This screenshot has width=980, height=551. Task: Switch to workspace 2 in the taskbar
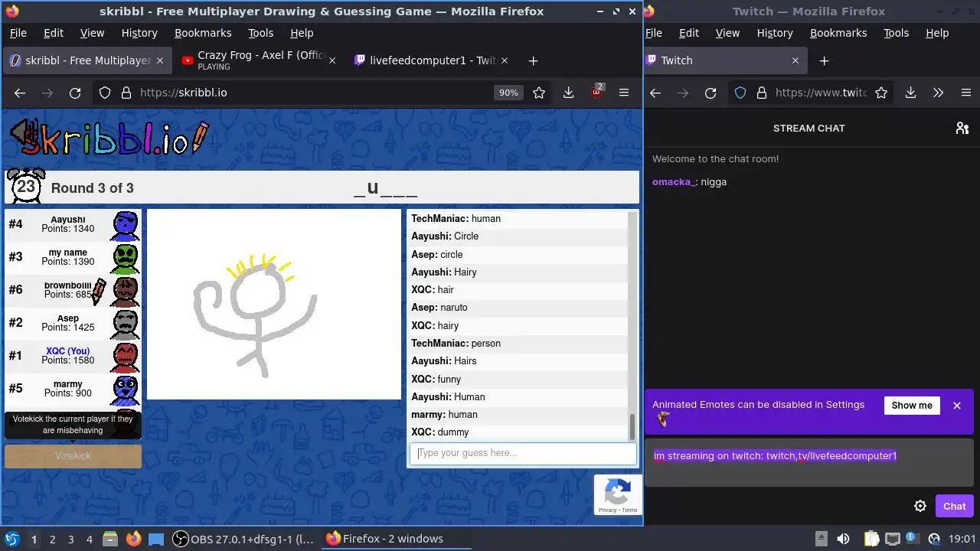[52, 539]
